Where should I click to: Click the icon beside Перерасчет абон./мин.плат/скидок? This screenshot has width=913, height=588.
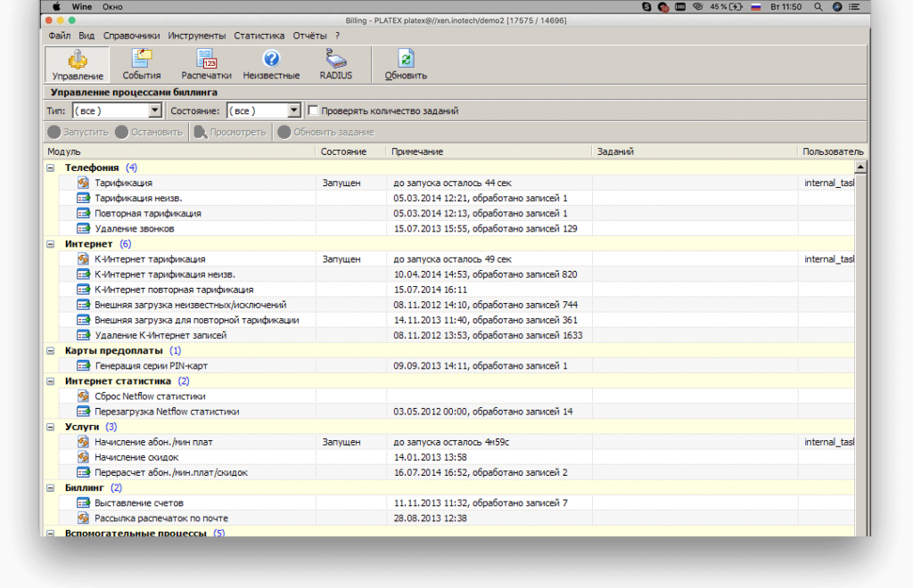83,472
